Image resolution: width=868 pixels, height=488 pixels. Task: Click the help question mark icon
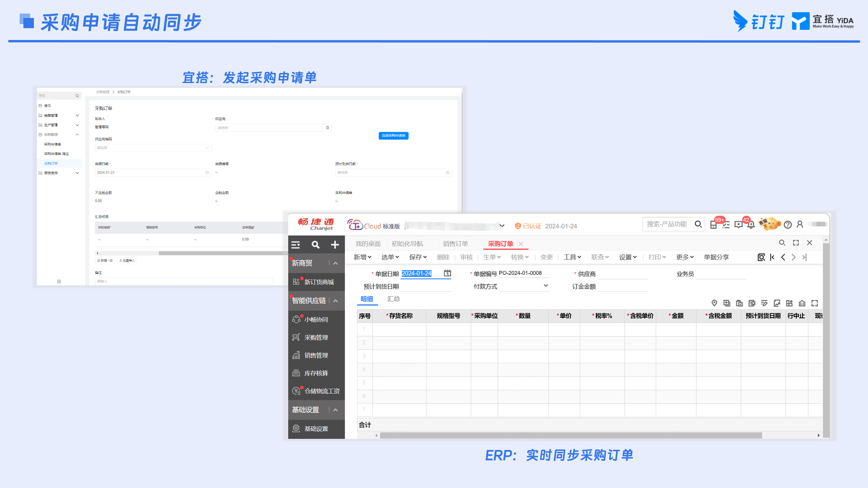(788, 225)
